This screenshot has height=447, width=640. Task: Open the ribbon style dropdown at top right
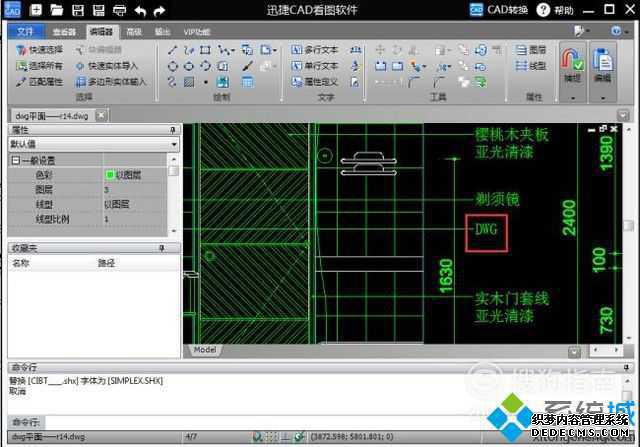582,31
